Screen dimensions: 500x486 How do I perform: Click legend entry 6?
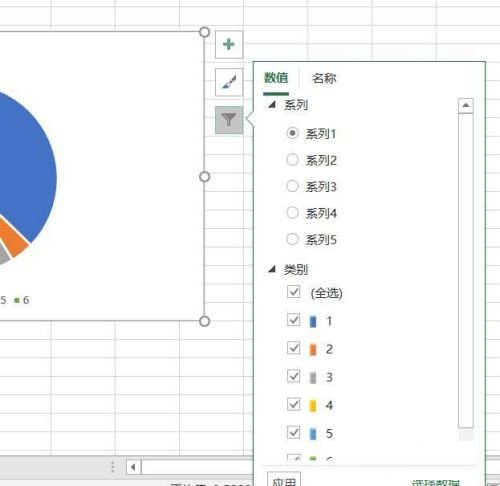tap(22, 300)
